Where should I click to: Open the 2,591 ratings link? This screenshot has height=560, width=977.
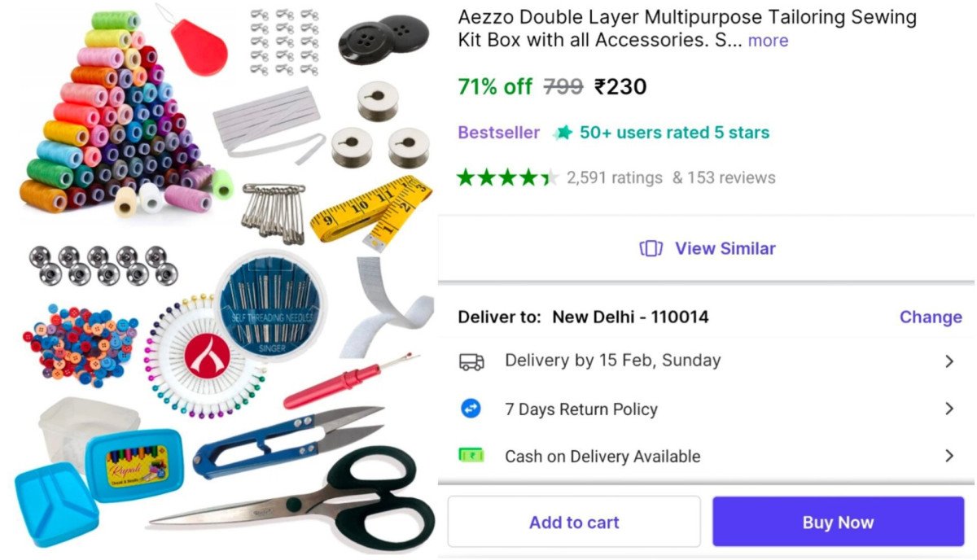pyautogui.click(x=615, y=177)
